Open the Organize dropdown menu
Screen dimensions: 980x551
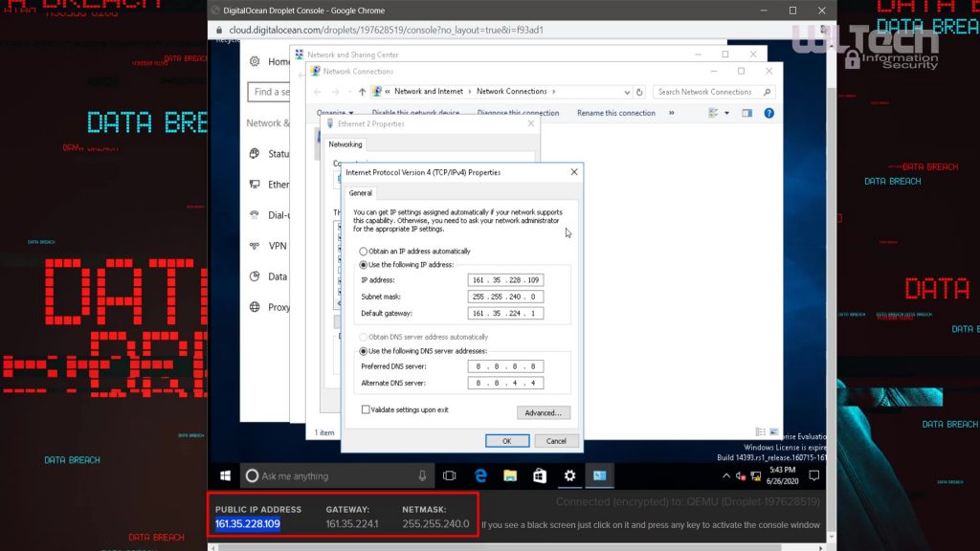click(335, 113)
